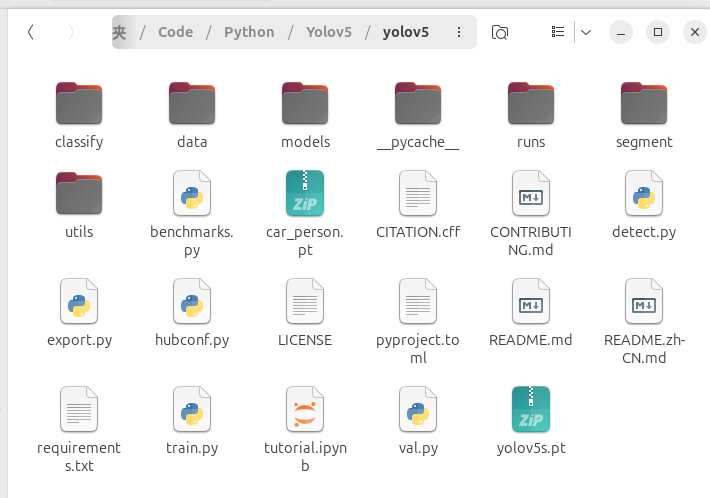Select the pyproject.toml file icon
Viewport: 710px width, 498px height.
[418, 301]
